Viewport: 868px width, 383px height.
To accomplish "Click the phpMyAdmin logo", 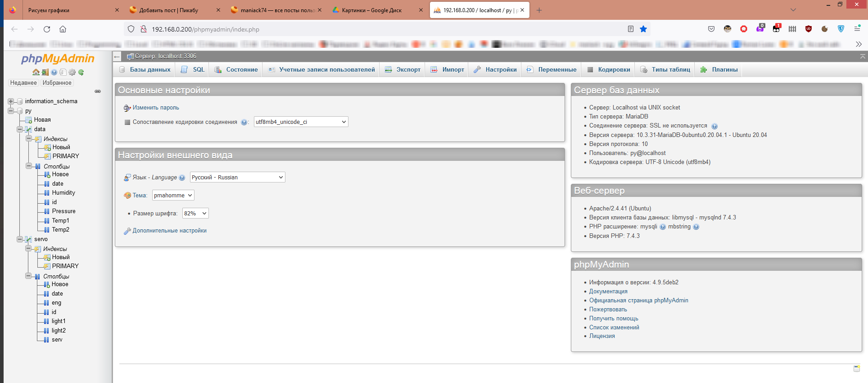I will click(58, 59).
